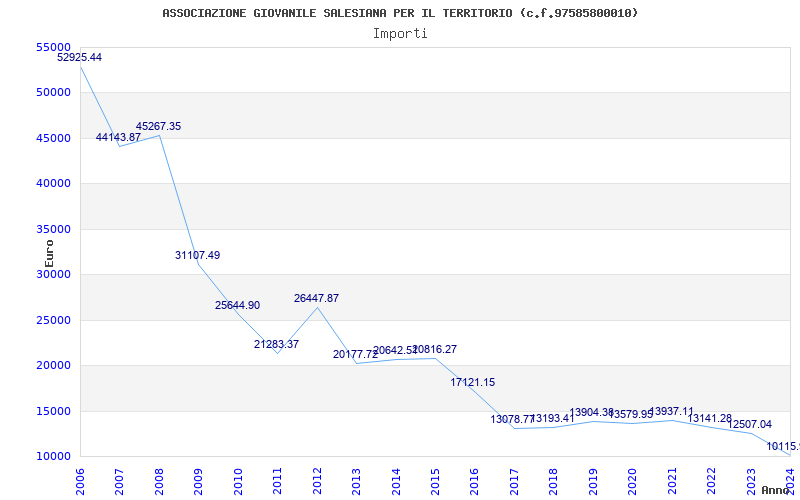The width and height of the screenshot is (800, 500).
Task: Click data value 45267.35
Action: click(158, 127)
